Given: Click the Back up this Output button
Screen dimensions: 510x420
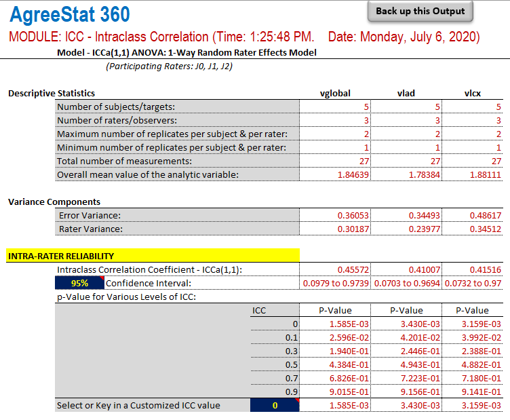Looking at the screenshot, I should (420, 12).
